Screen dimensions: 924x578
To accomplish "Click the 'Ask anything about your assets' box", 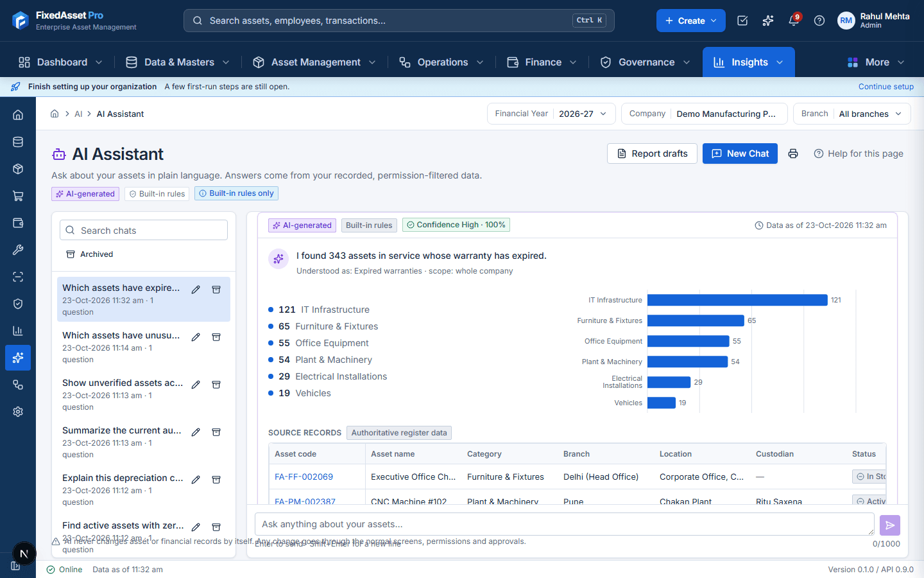I will pos(565,524).
